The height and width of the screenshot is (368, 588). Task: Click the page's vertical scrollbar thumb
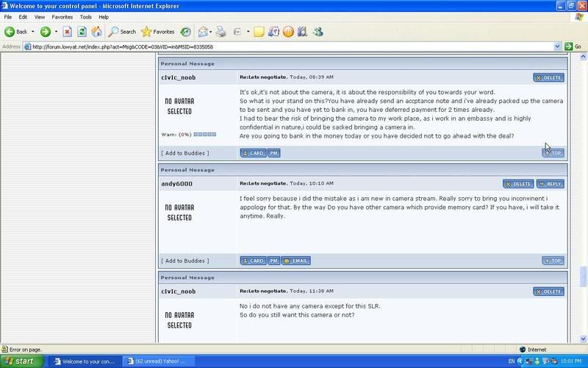point(584,276)
